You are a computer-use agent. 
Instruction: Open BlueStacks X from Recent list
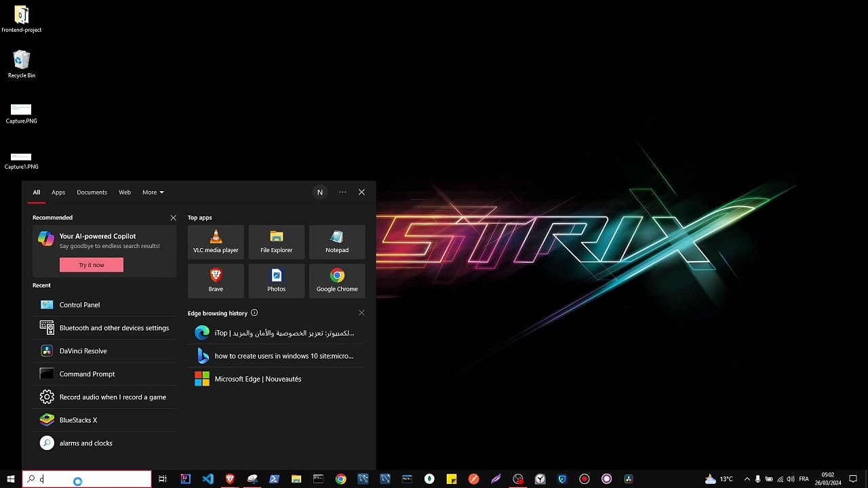104,420
